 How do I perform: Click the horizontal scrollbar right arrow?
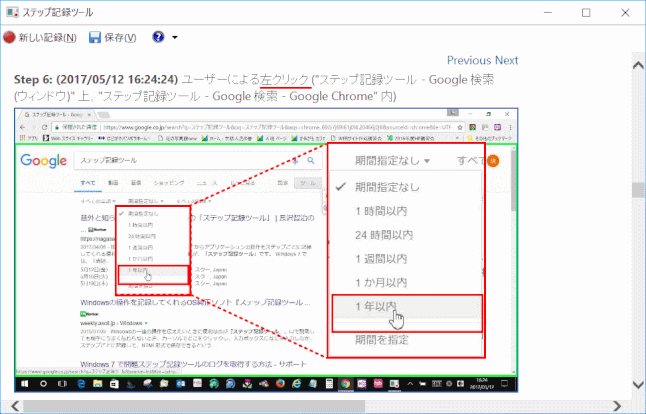[617, 406]
